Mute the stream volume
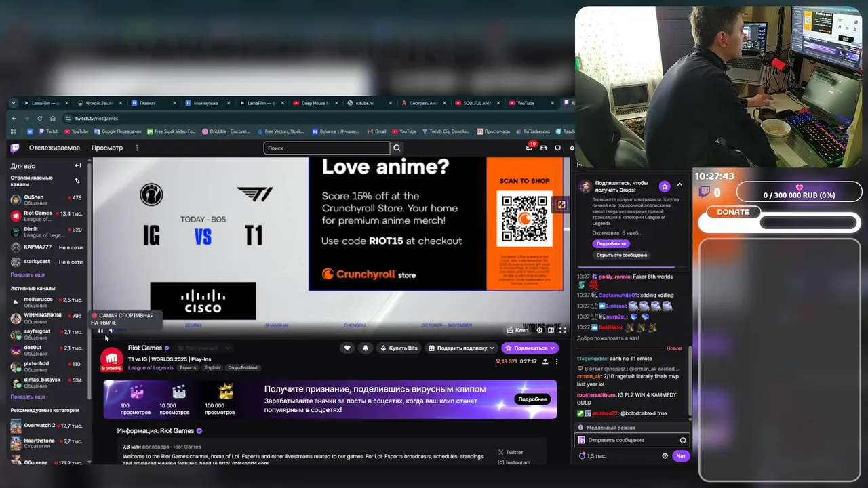Screen dimensions: 868x488 click(112, 330)
